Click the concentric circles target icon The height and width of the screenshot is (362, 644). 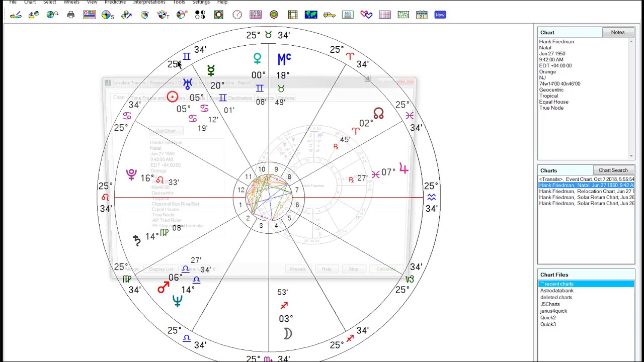274,15
